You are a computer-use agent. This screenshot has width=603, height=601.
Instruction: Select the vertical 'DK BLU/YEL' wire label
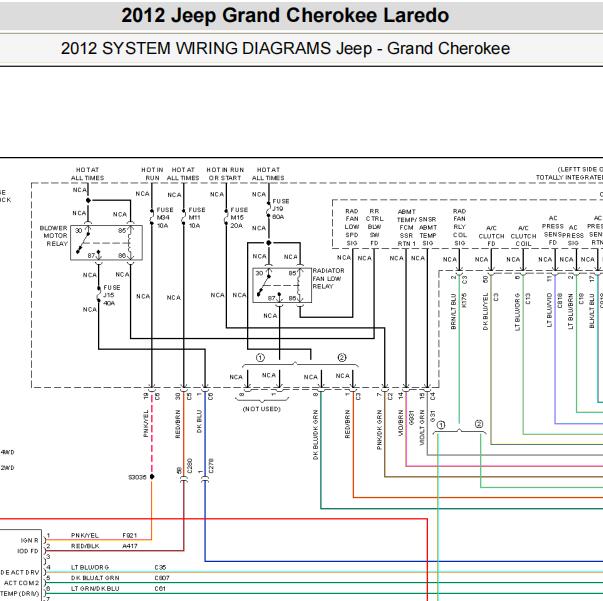click(x=485, y=311)
